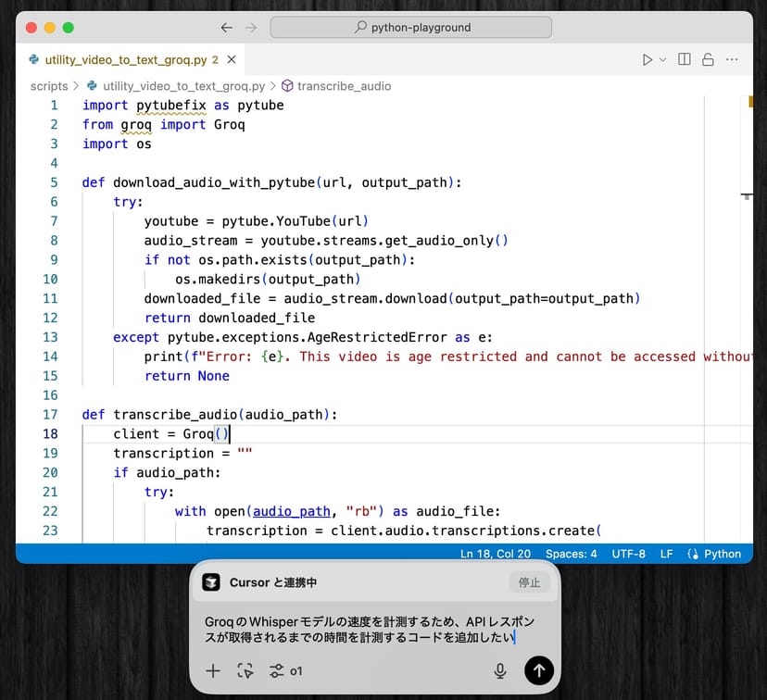767x700 pixels.
Task: Open the o1 model selector
Action: (287, 670)
